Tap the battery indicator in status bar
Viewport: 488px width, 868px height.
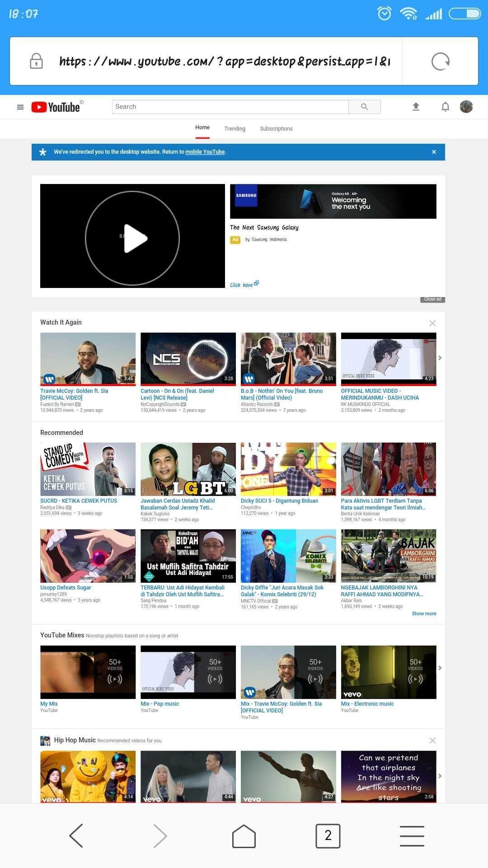(465, 14)
